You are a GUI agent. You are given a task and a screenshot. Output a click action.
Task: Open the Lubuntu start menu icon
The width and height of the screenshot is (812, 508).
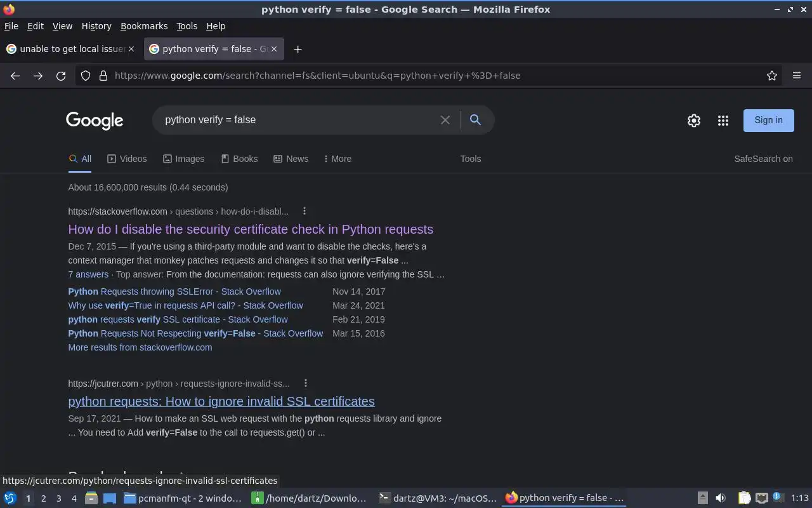pos(10,498)
